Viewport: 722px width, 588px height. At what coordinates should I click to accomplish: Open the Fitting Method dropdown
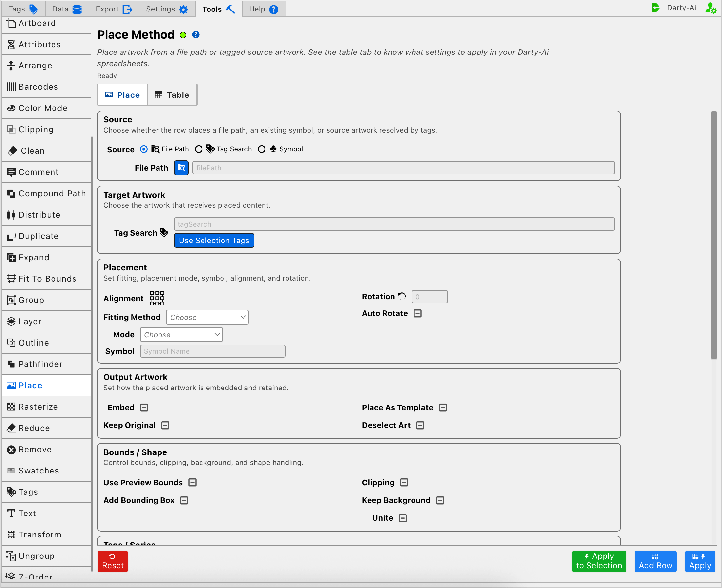click(207, 317)
